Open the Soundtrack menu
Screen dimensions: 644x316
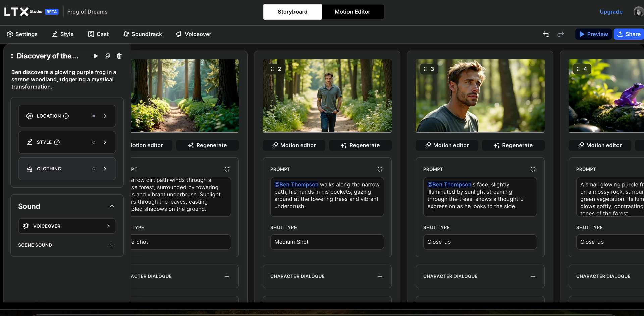tap(142, 34)
